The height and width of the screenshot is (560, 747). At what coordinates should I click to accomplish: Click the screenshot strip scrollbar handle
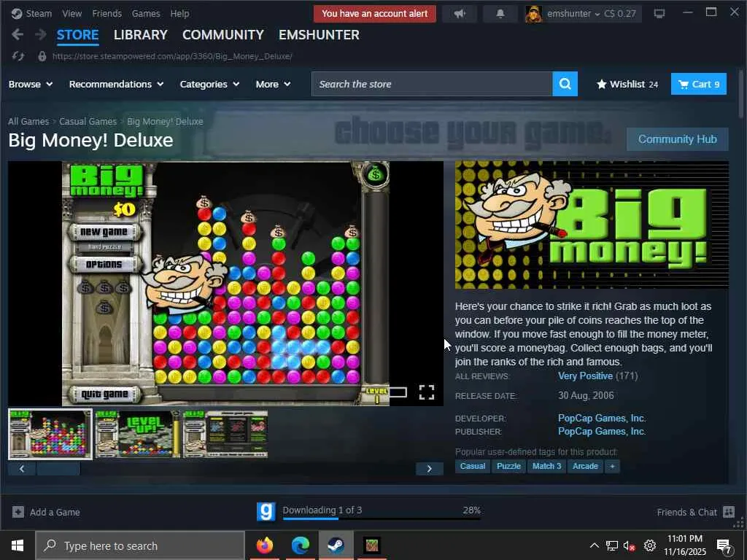pyautogui.click(x=58, y=469)
